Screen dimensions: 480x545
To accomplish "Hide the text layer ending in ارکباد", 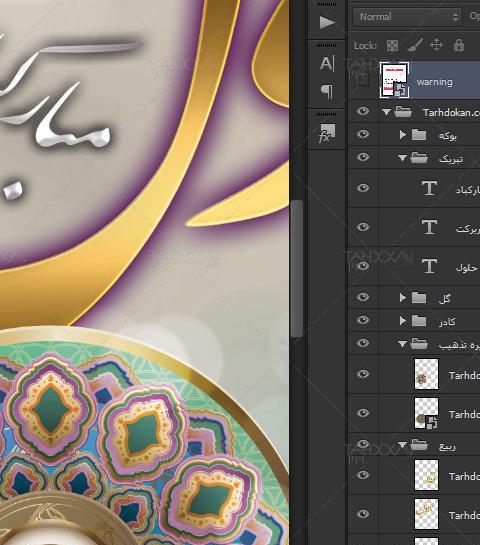I will [x=363, y=188].
